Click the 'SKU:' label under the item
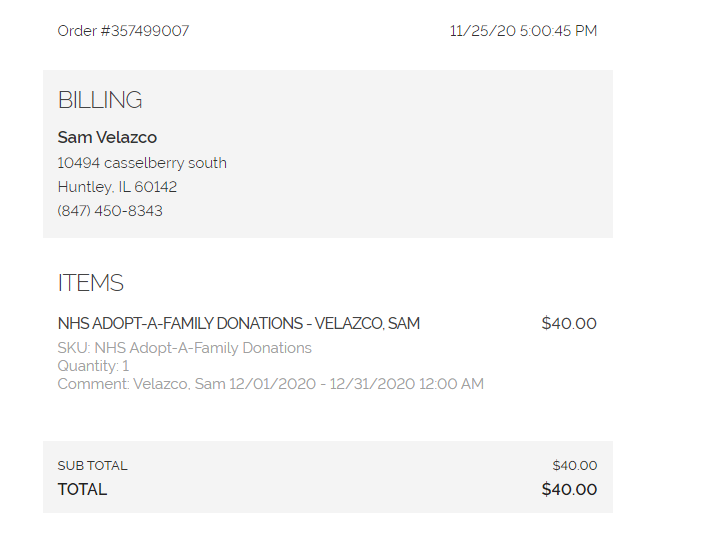This screenshot has height=537, width=714. tap(73, 348)
